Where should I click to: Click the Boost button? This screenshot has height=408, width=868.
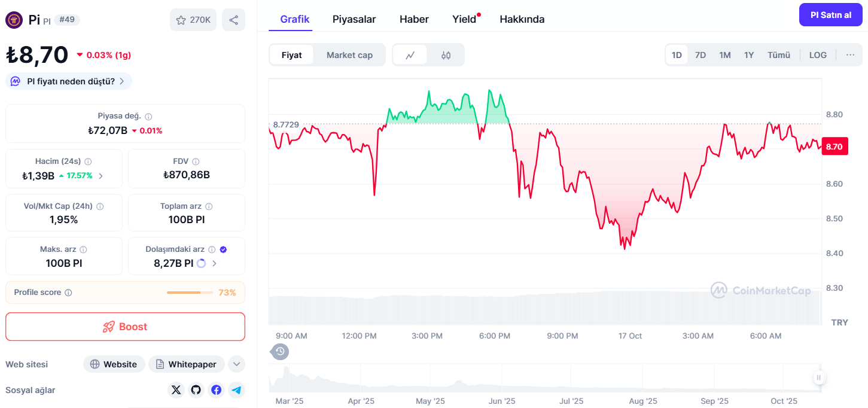tap(125, 327)
